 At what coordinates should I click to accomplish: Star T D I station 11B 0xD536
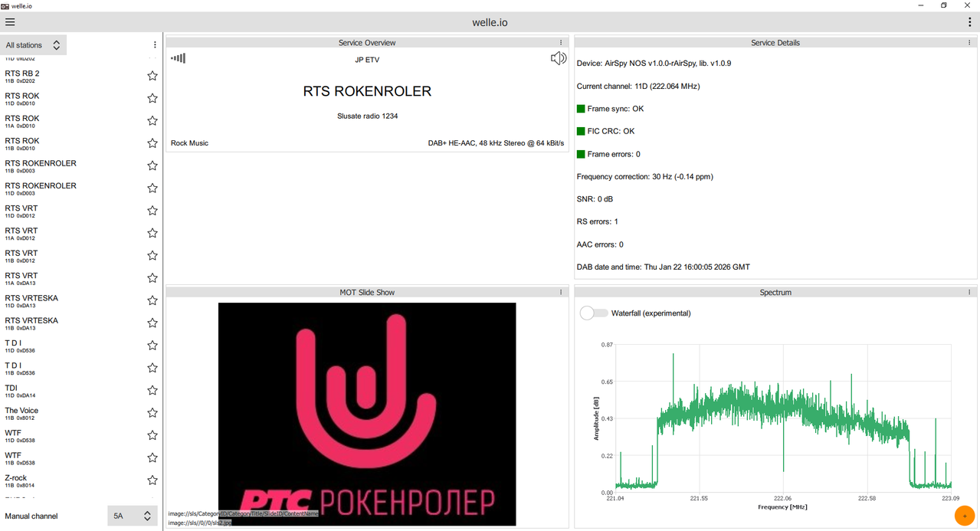[152, 368]
